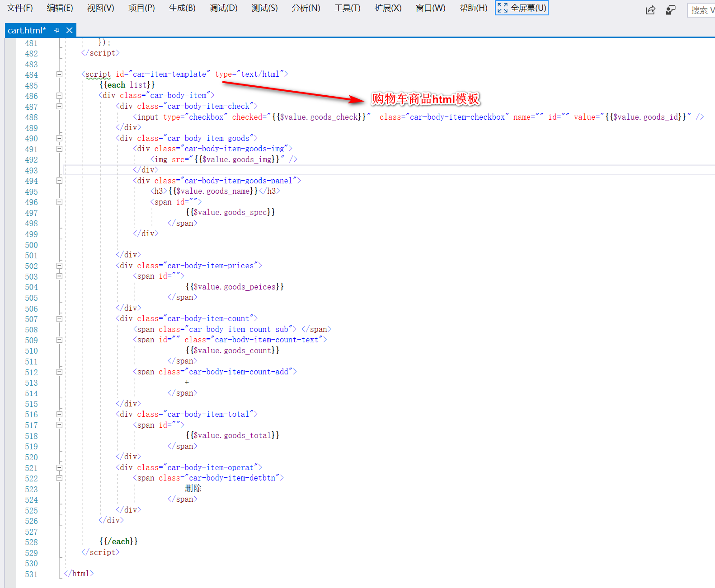Open the 测试(S) menu
The height and width of the screenshot is (588, 715).
(x=264, y=8)
